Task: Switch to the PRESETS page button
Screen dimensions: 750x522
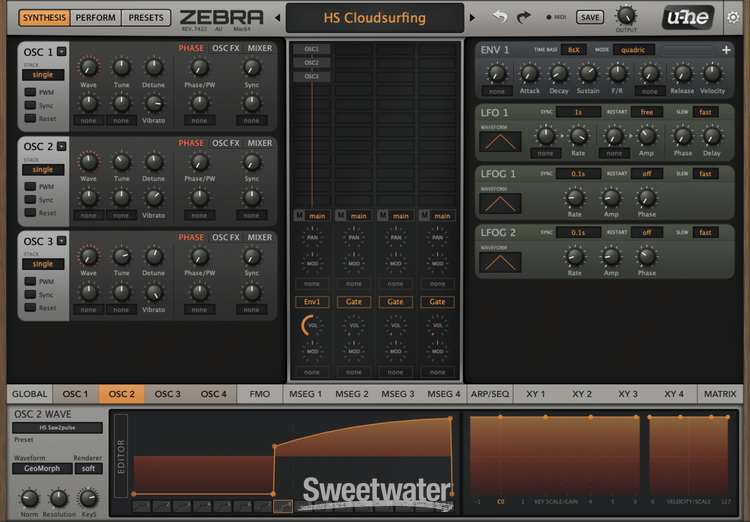Action: (147, 18)
